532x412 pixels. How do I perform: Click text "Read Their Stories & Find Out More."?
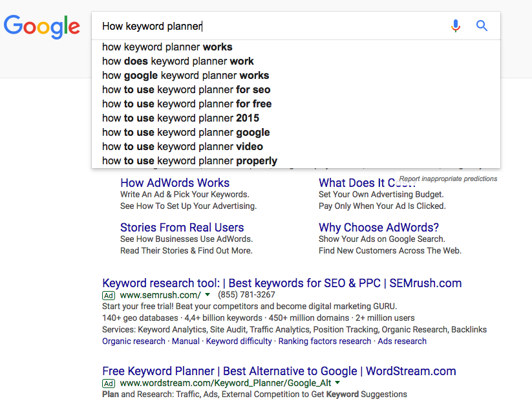pyautogui.click(x=186, y=250)
